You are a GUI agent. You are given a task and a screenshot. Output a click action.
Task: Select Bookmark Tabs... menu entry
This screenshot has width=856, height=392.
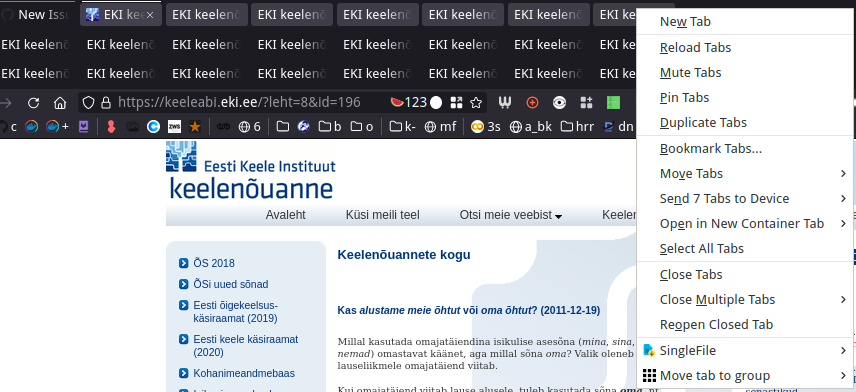tap(746, 149)
